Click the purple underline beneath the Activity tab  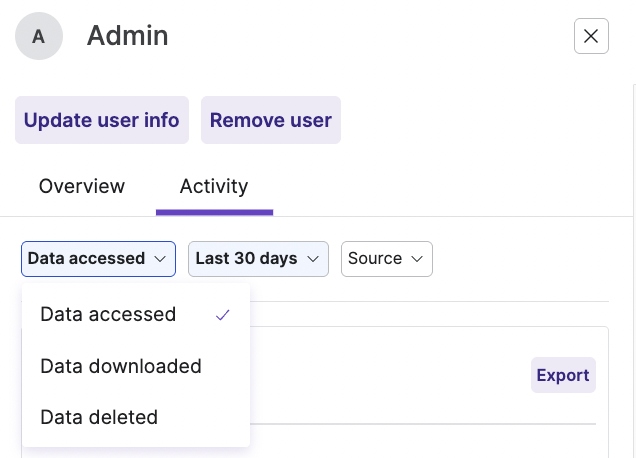(214, 212)
